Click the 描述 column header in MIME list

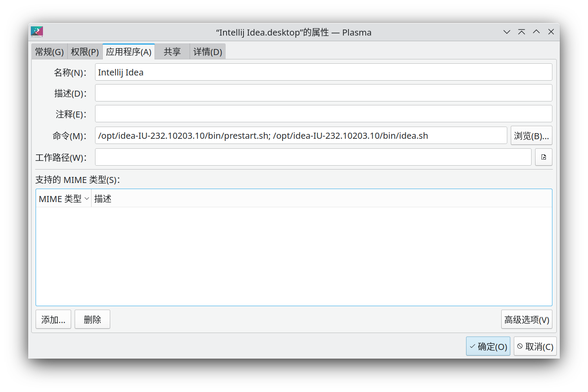(103, 199)
